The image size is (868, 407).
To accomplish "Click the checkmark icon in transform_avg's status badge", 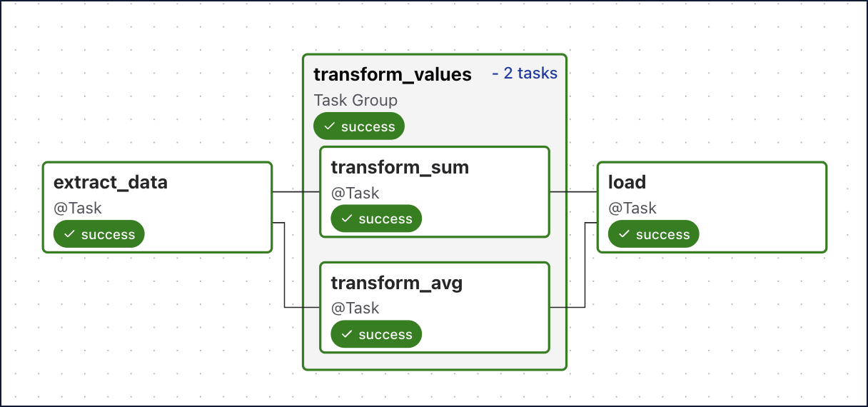I will (x=347, y=335).
